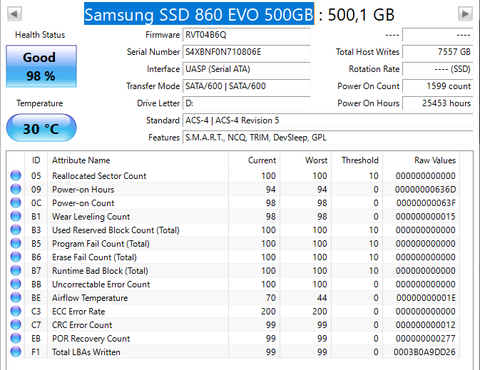Click Power On Count value 1599 count
This screenshot has height=370, width=480.
pos(437,86)
